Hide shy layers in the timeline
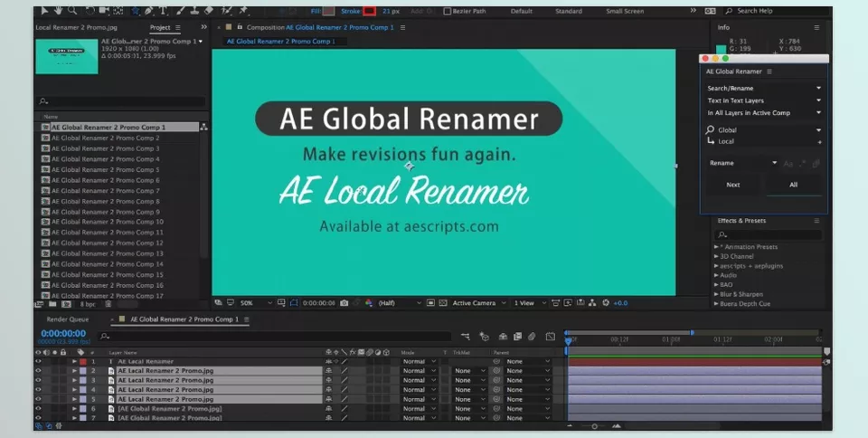This screenshot has height=438, width=868. pos(503,336)
